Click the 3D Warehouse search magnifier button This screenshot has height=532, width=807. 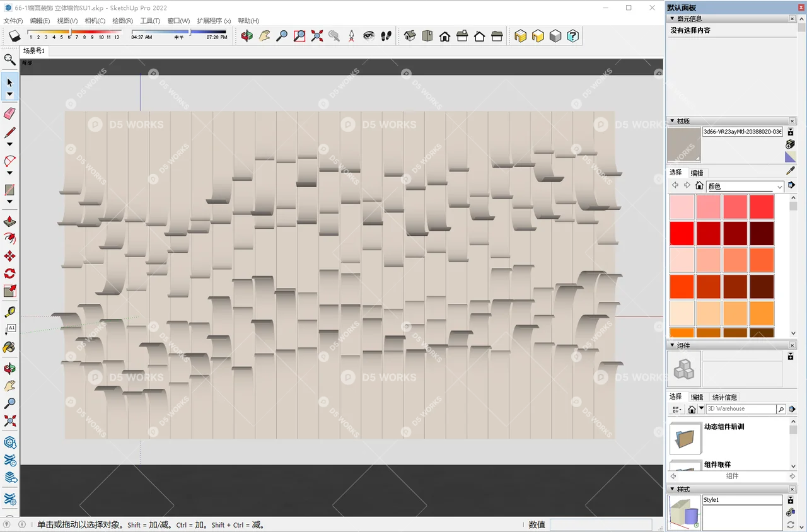pyautogui.click(x=782, y=408)
